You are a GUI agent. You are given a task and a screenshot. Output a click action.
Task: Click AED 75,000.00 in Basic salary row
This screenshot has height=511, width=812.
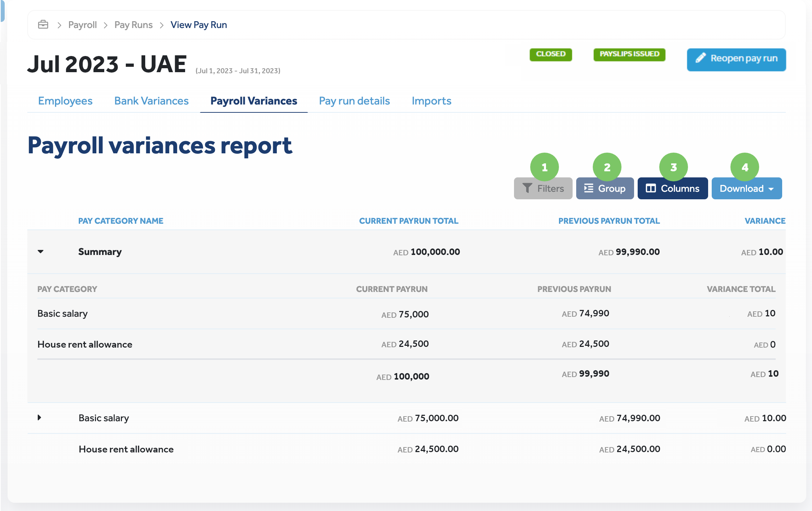coord(428,418)
